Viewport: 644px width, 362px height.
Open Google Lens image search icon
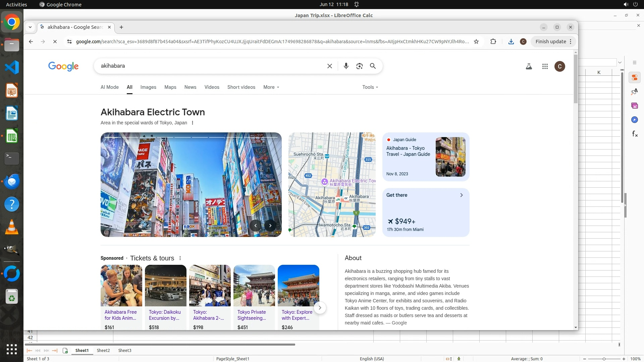pos(359,66)
